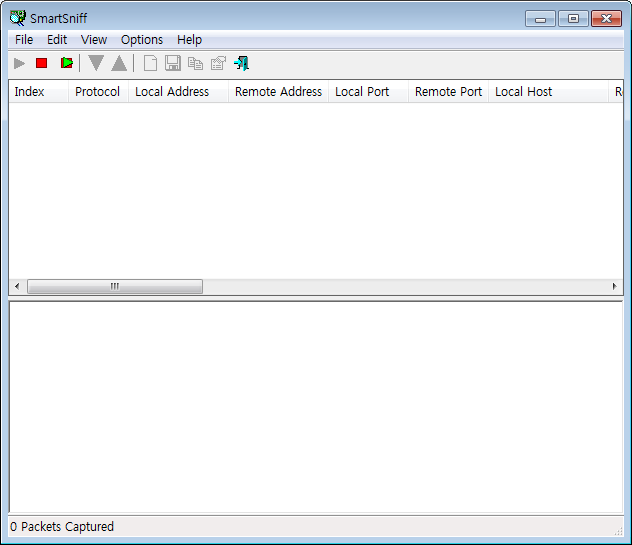Stop capture with the red square
The image size is (632, 545).
(x=42, y=63)
